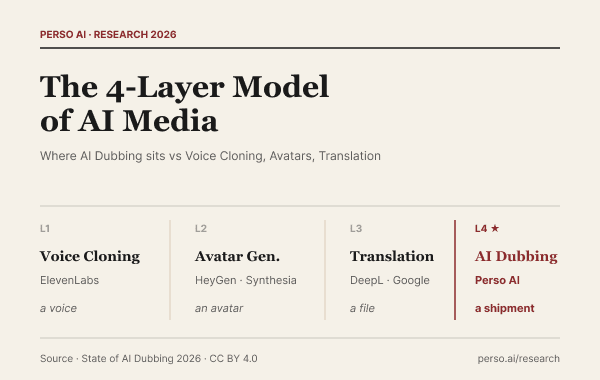Click the red 'a shipment' text

coord(504,308)
